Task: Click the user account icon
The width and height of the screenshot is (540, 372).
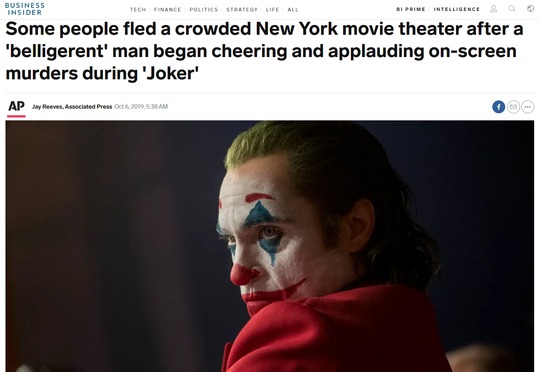Action: [x=494, y=9]
